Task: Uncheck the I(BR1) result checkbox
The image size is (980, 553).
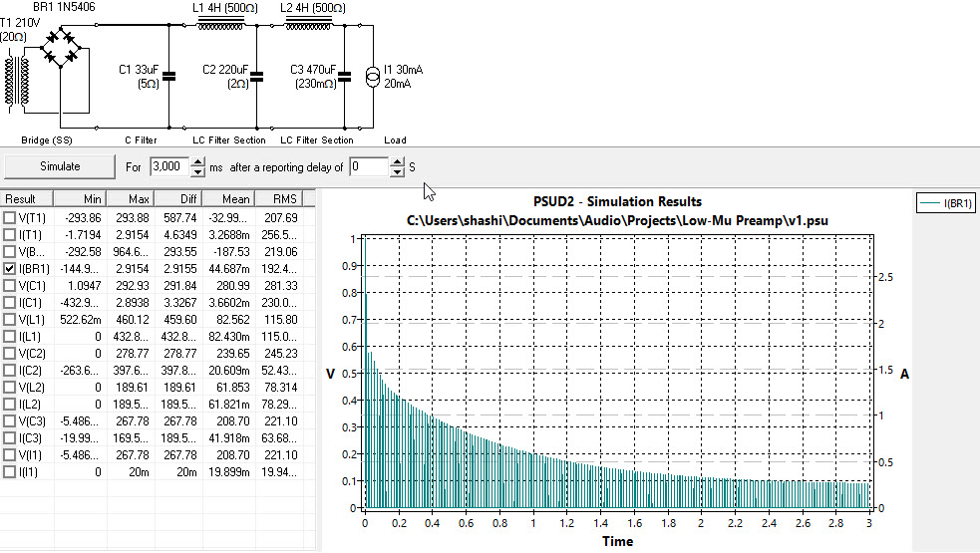Action: coord(9,268)
